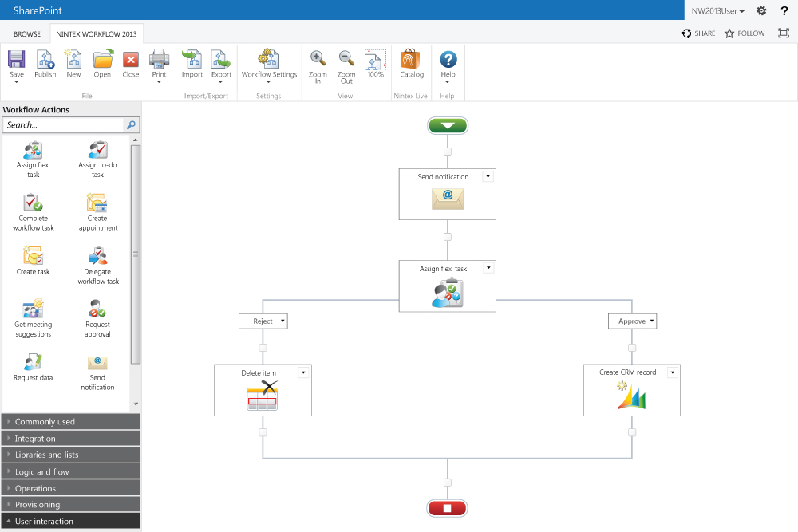Open SharePoint settings gear

(x=761, y=10)
